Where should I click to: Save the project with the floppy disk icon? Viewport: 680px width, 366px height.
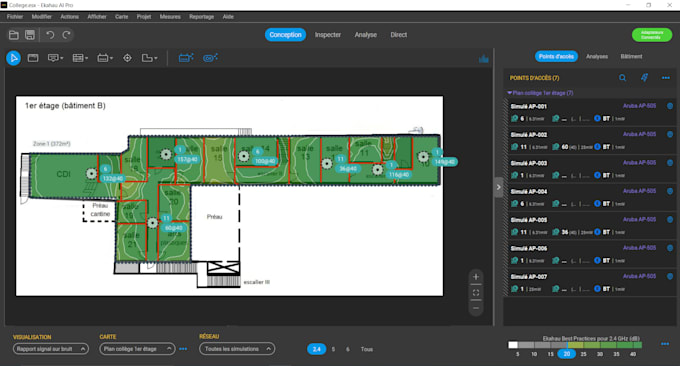coord(30,35)
